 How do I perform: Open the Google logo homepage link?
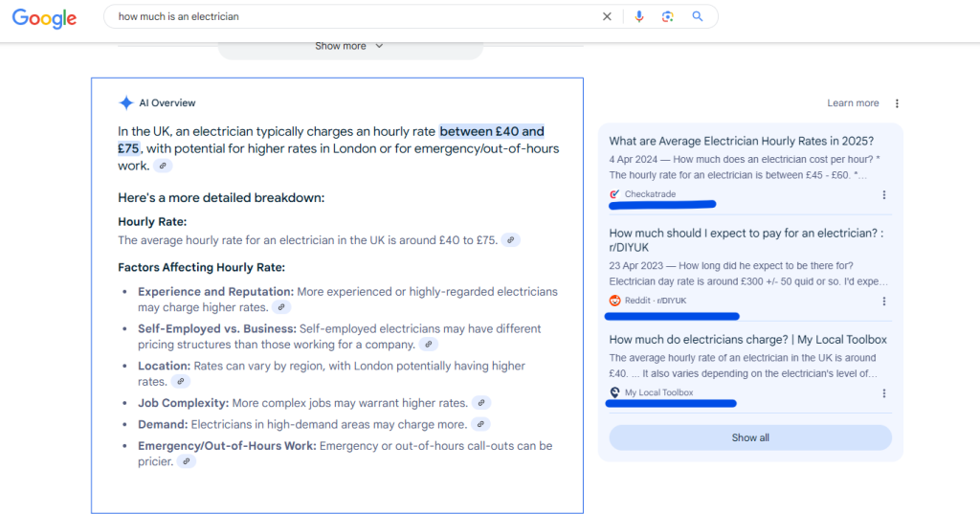[x=44, y=18]
